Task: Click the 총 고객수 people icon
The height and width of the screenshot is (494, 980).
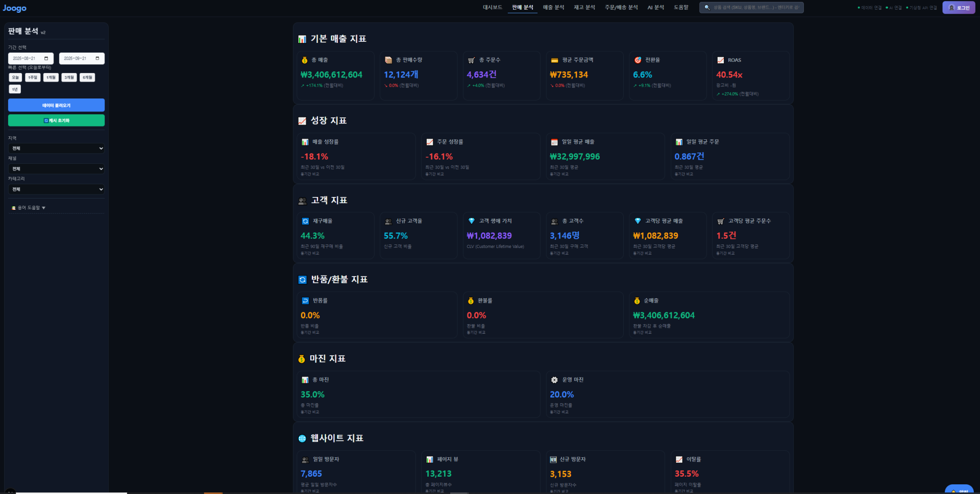Action: pos(554,221)
